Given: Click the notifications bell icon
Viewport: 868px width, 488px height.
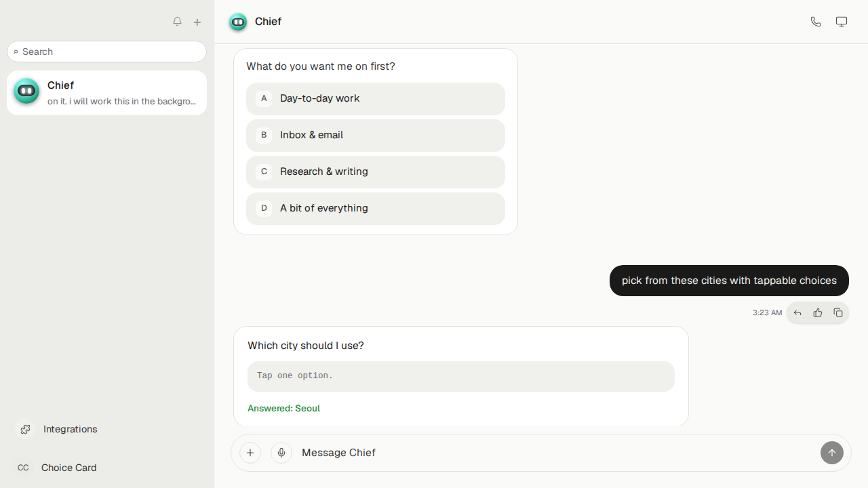Looking at the screenshot, I should 177,22.
